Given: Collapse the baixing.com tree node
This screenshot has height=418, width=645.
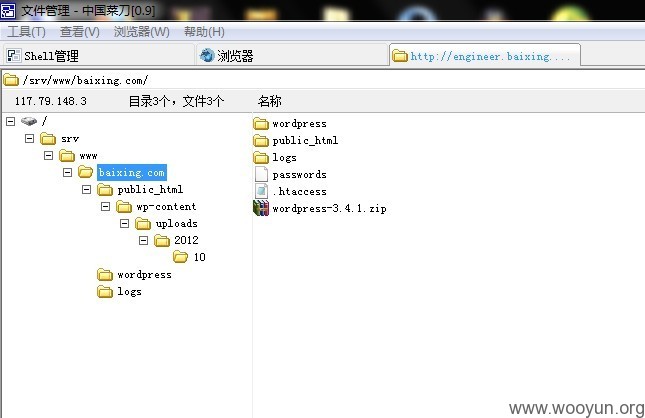Looking at the screenshot, I should click(x=67, y=172).
